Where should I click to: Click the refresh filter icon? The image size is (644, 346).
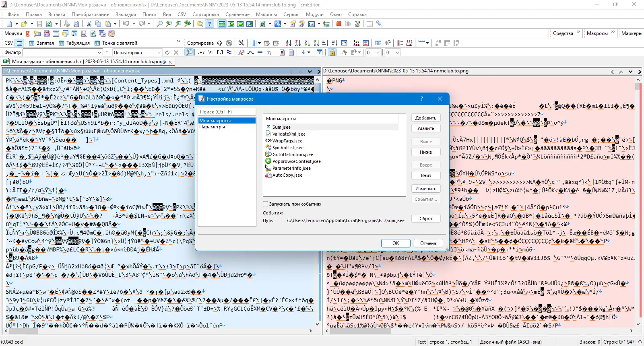tap(167, 53)
